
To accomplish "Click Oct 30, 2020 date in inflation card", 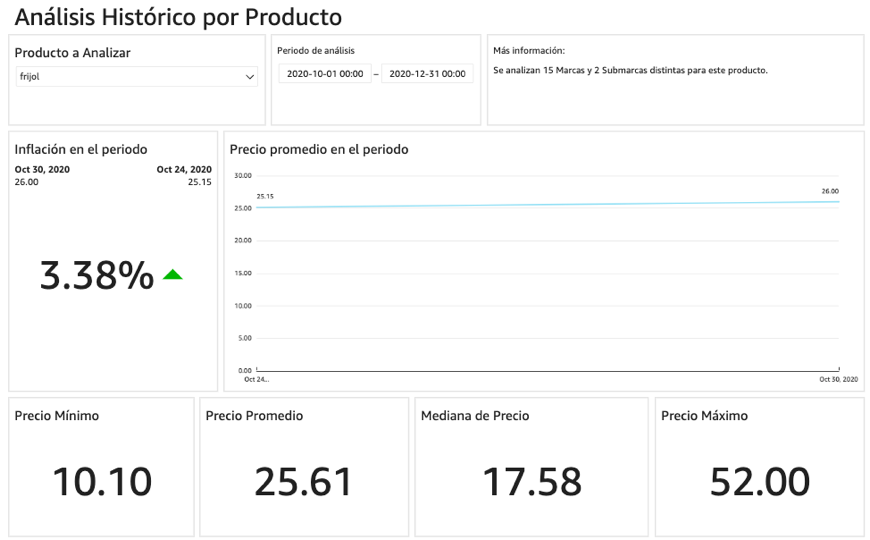I will point(42,169).
